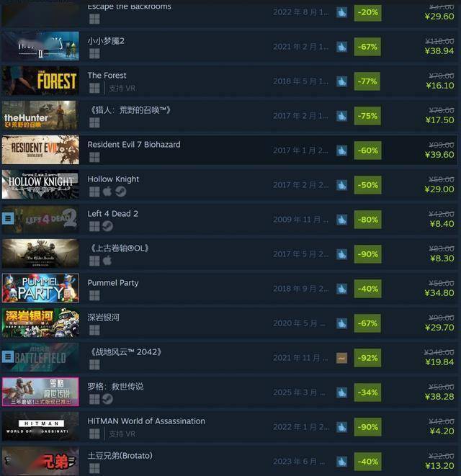
Task: Open the Resident Evil 7 Biohazard title link
Action: click(134, 145)
